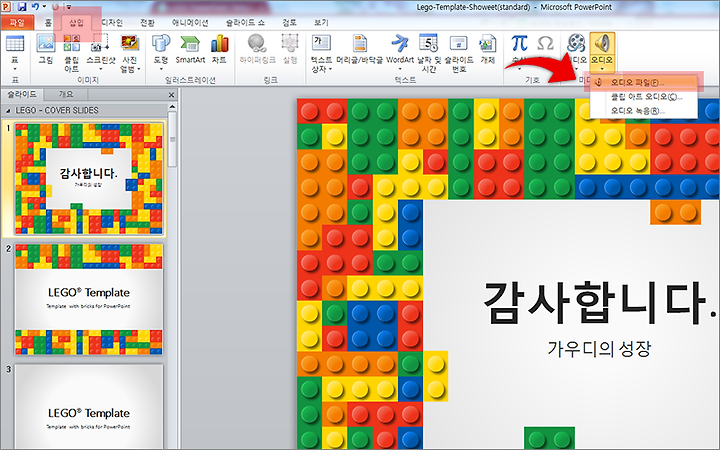Insert a chart with 차트 button
The image size is (720, 450).
219,49
